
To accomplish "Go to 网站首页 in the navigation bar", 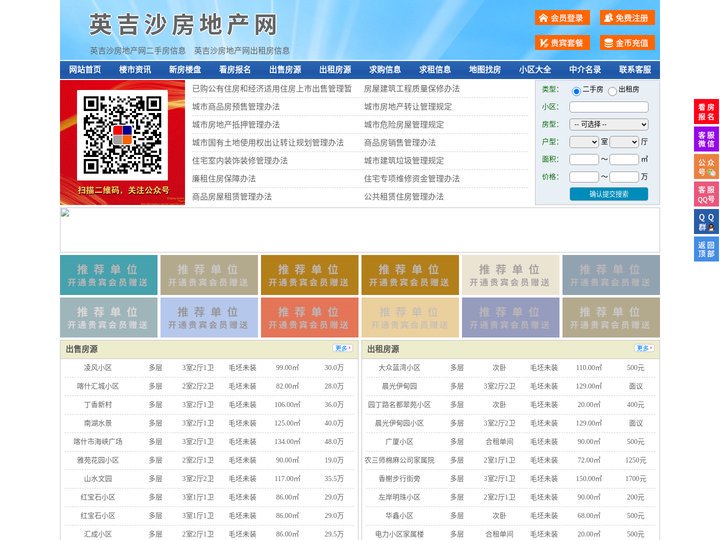I will (85, 70).
